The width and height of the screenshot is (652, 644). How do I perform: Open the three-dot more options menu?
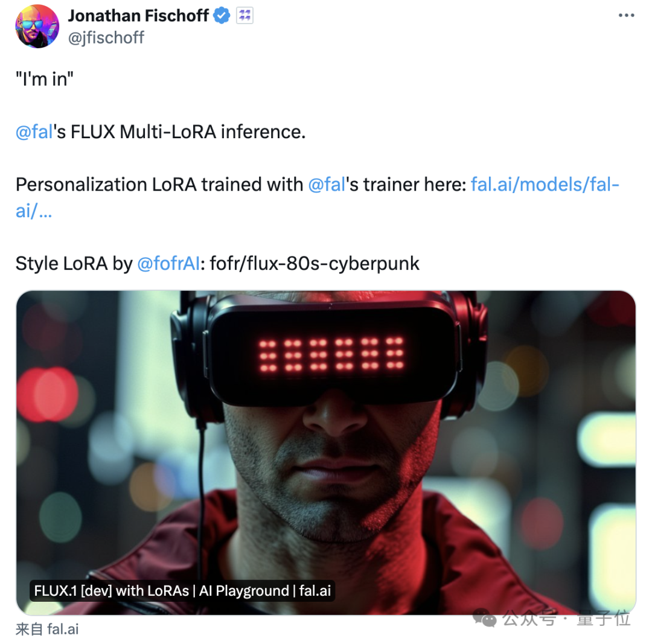tap(626, 15)
